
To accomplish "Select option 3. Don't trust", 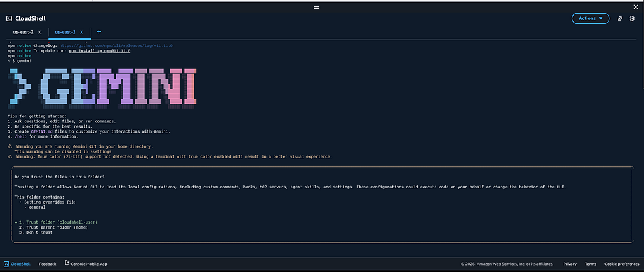I will [x=36, y=232].
